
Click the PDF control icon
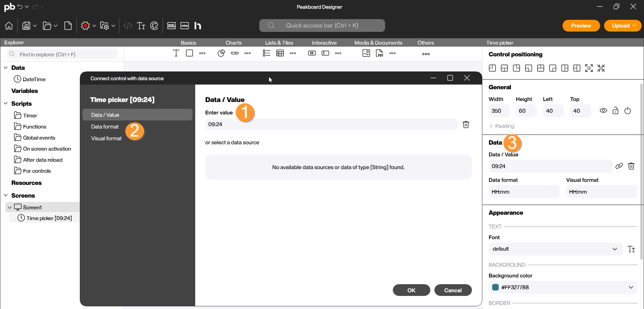pyautogui.click(x=379, y=53)
